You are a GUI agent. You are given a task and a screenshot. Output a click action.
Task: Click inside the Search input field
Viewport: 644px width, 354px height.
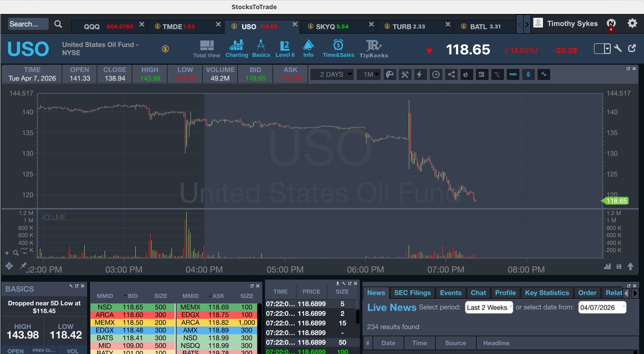(27, 24)
